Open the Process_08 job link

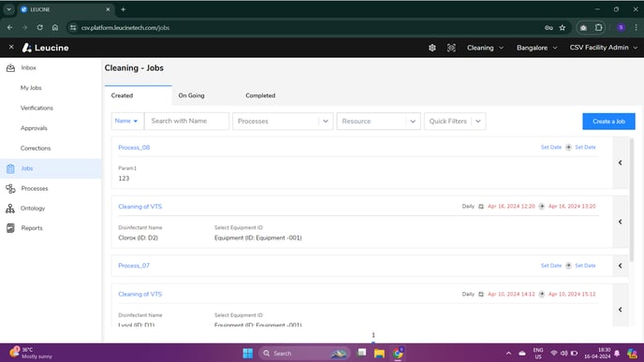134,148
